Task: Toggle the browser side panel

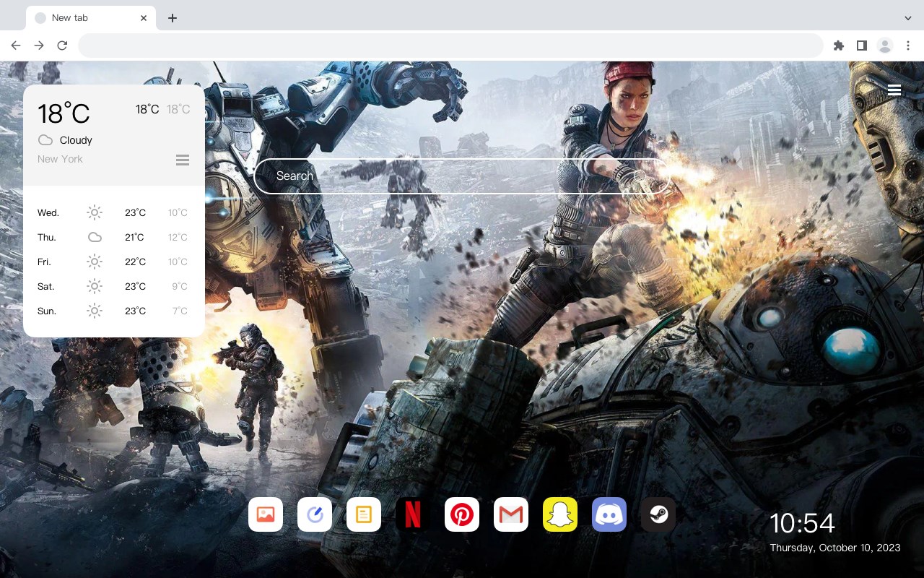Action: pos(861,46)
